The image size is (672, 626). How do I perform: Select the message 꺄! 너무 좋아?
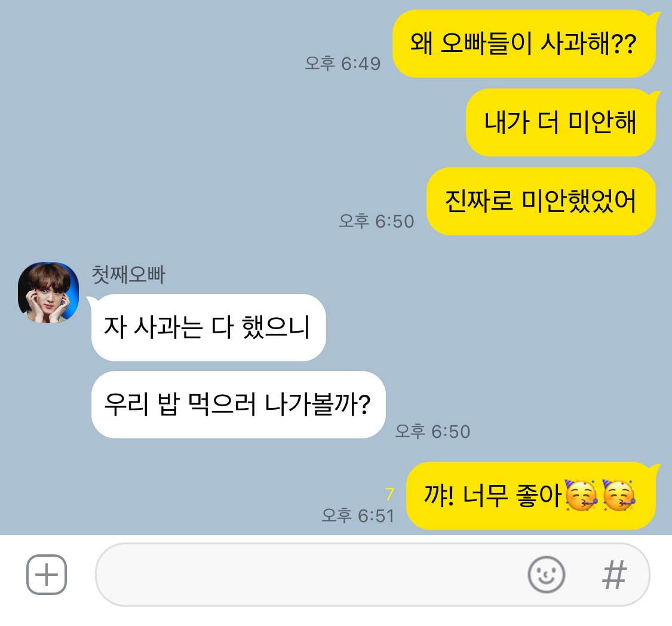pos(531,496)
